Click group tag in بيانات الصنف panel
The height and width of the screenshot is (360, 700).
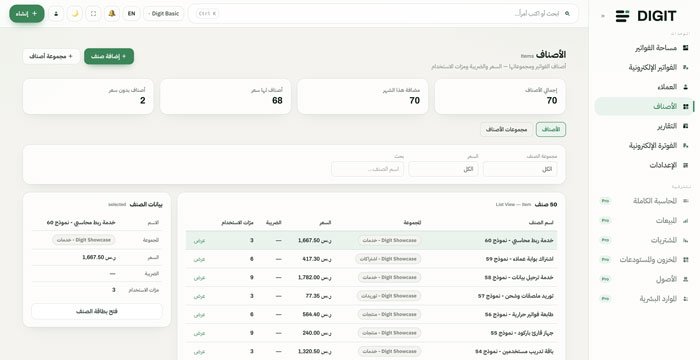(x=83, y=240)
